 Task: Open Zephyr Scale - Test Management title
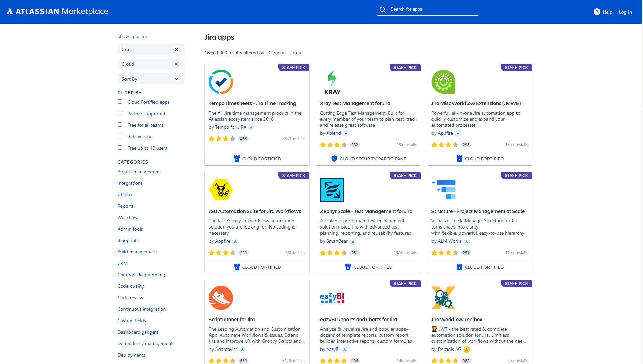[x=366, y=211]
